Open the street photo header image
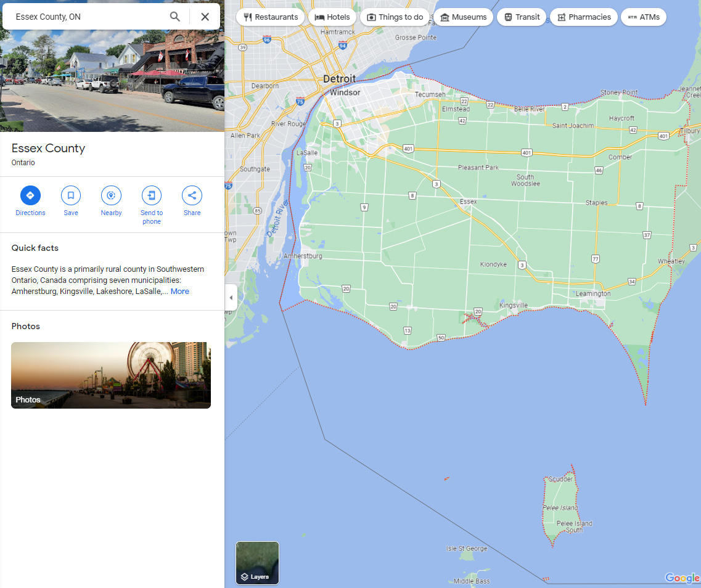 point(112,80)
